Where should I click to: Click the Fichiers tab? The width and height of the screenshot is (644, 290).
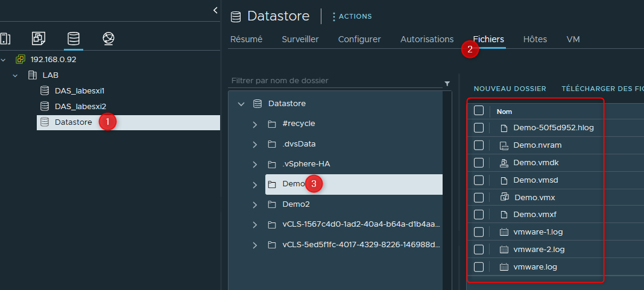[x=488, y=39]
